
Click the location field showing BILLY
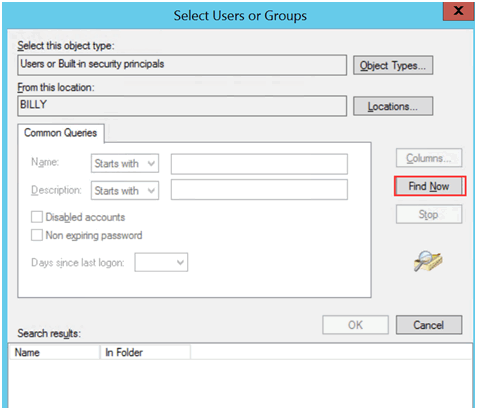coord(182,106)
